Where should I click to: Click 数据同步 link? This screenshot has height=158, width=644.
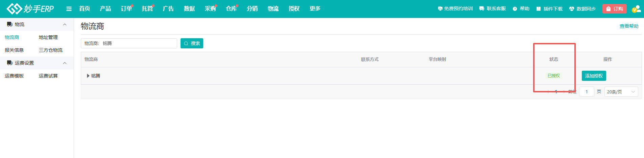coord(582,9)
